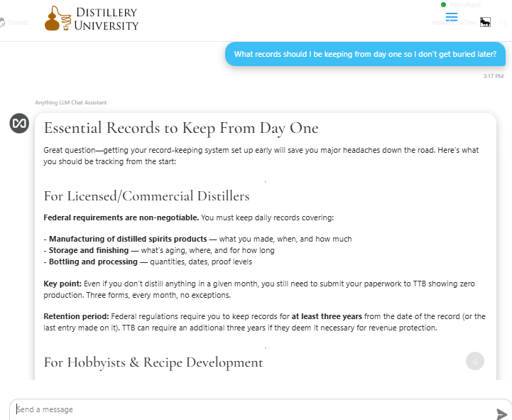Click heading Essential Records to Keep From Day One
This screenshot has height=420, width=512.
[x=181, y=128]
